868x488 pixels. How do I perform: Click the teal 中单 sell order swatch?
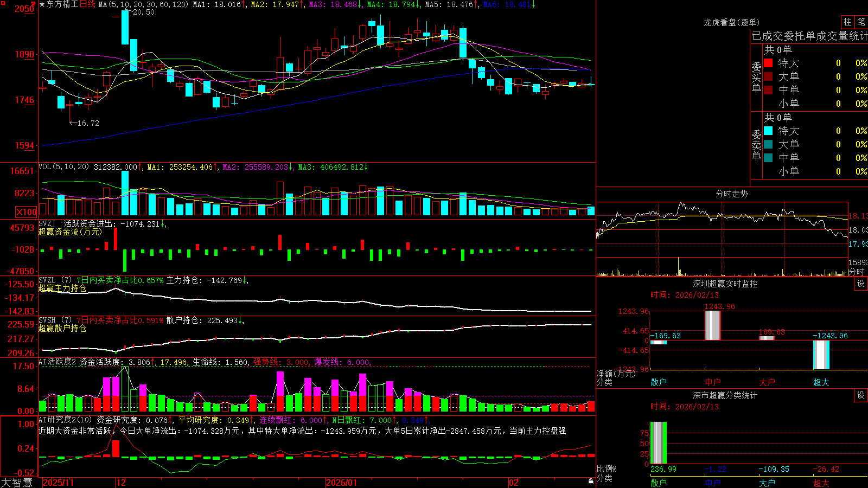[768, 158]
